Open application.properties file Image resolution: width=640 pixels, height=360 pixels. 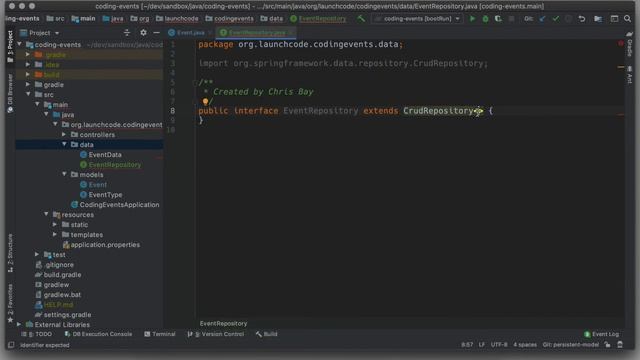tap(101, 244)
